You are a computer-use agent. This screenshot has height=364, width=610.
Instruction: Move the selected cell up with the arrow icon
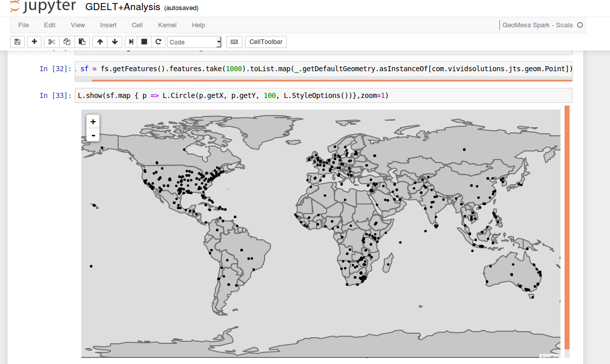100,42
